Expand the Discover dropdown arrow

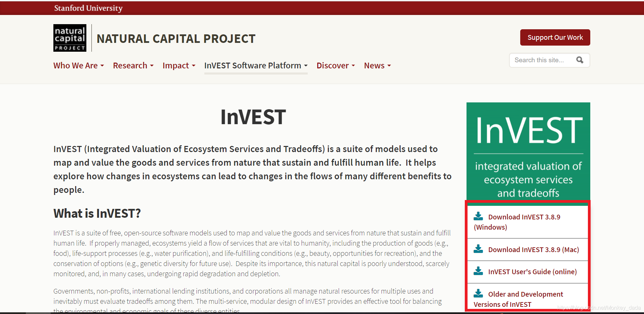(x=353, y=66)
